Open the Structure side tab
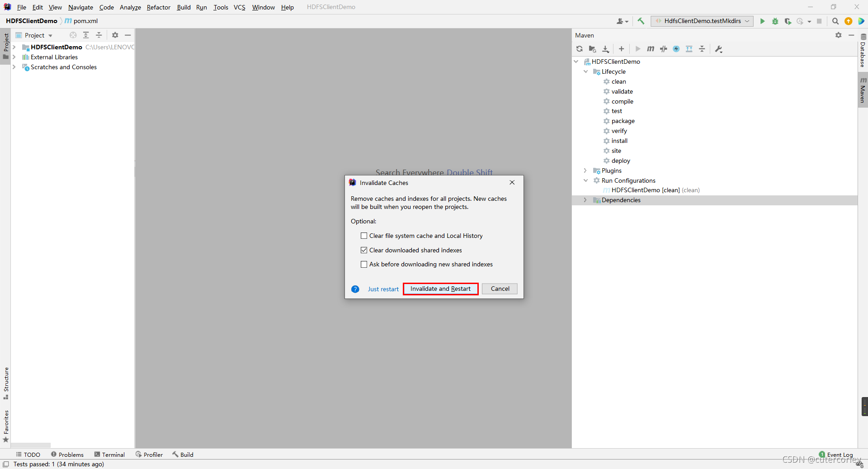Image resolution: width=868 pixels, height=469 pixels. click(x=6, y=383)
